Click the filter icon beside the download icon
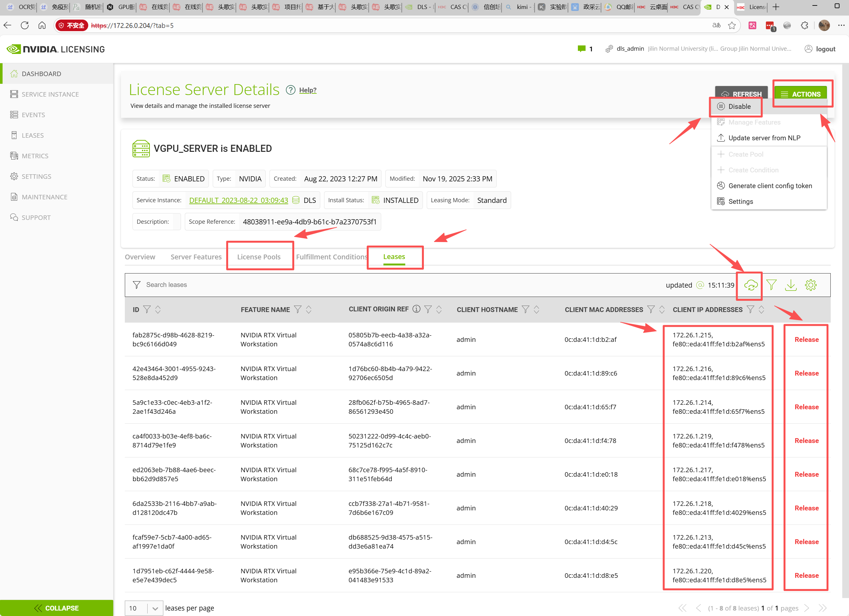 (771, 285)
